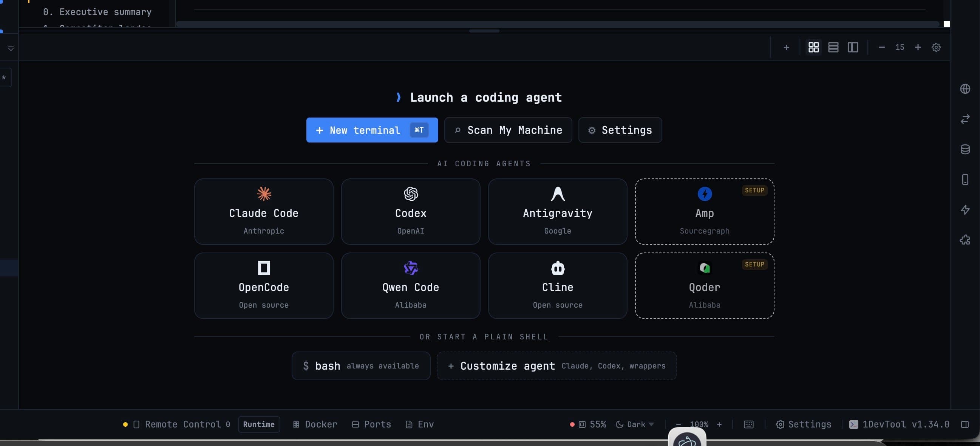Select the Env tab in status bar

[x=420, y=424]
